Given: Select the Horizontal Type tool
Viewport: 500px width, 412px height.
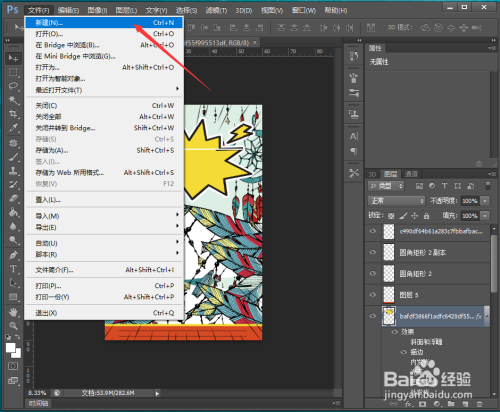Looking at the screenshot, I should pyautogui.click(x=13, y=269).
